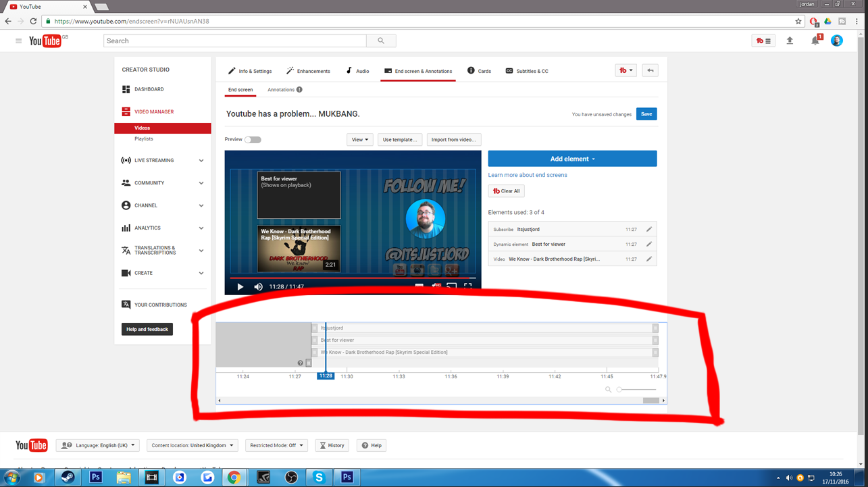Image resolution: width=868 pixels, height=487 pixels.
Task: Bookmark page with the star icon
Action: pos(798,22)
